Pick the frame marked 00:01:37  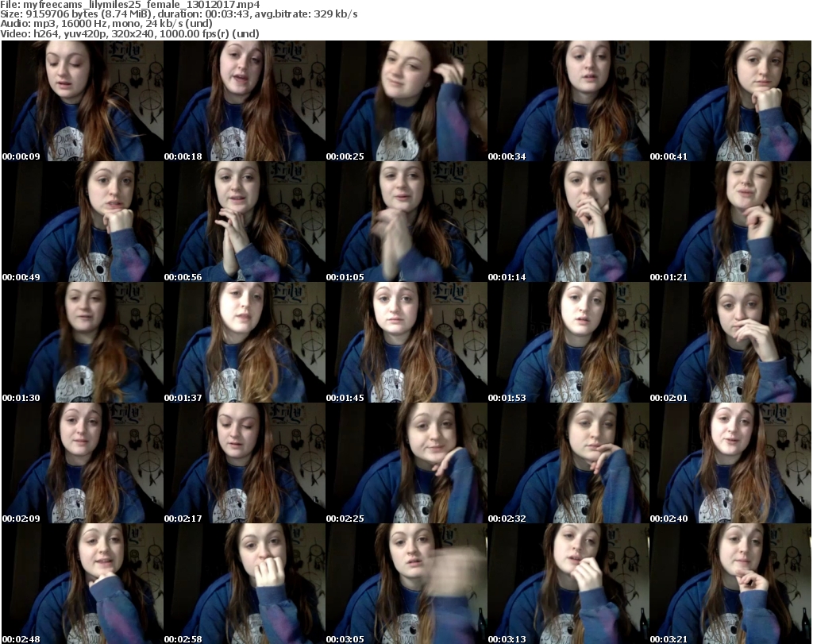point(245,342)
